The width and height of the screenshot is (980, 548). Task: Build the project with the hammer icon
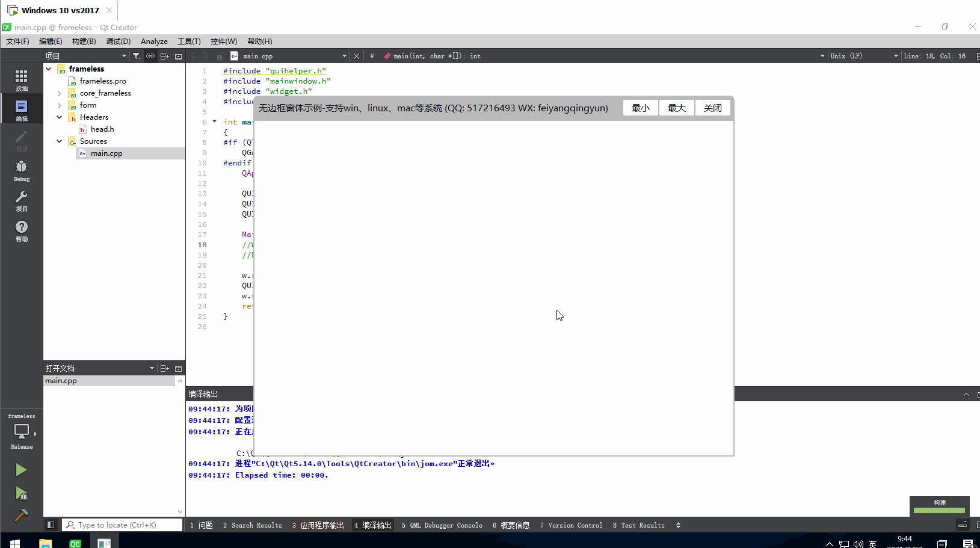pyautogui.click(x=21, y=516)
